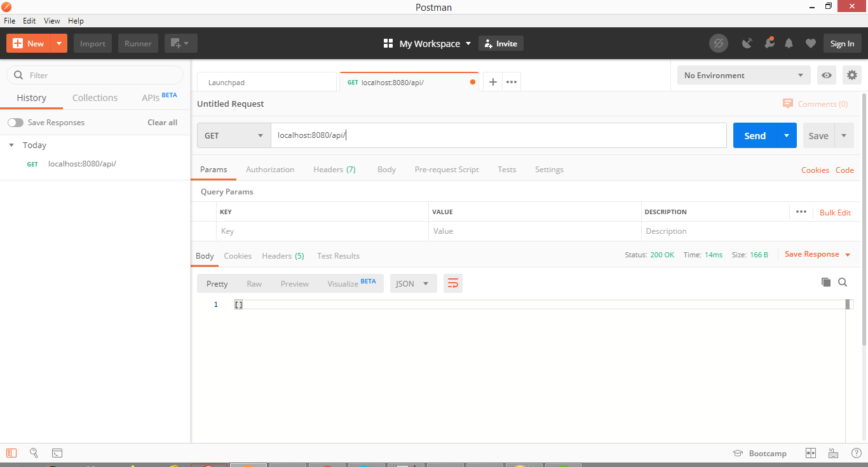This screenshot has width=868, height=467.
Task: Switch to response Headers (5) tab
Action: 283,255
